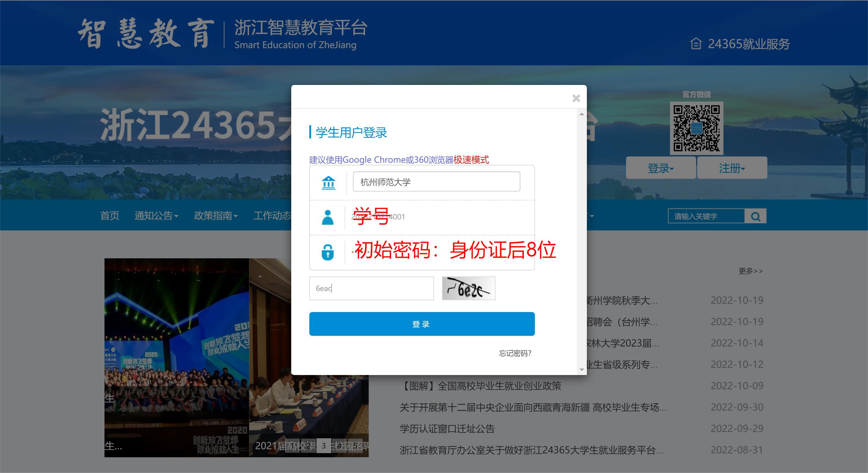Open the 登录 dropdown button

coord(660,168)
